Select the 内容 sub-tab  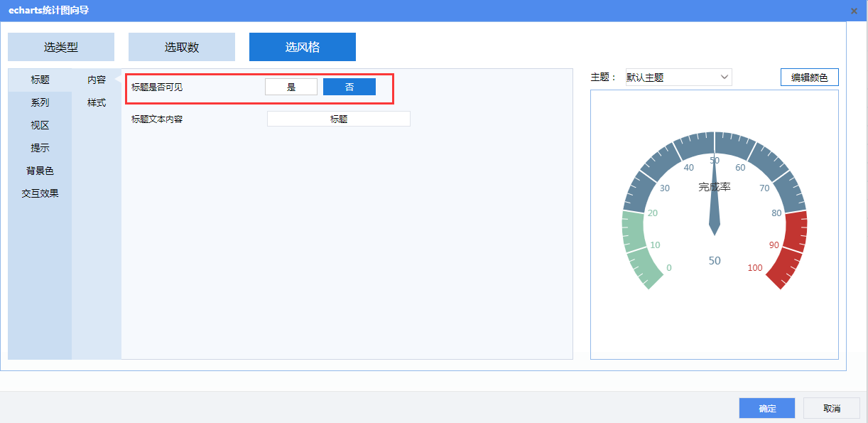click(x=97, y=80)
